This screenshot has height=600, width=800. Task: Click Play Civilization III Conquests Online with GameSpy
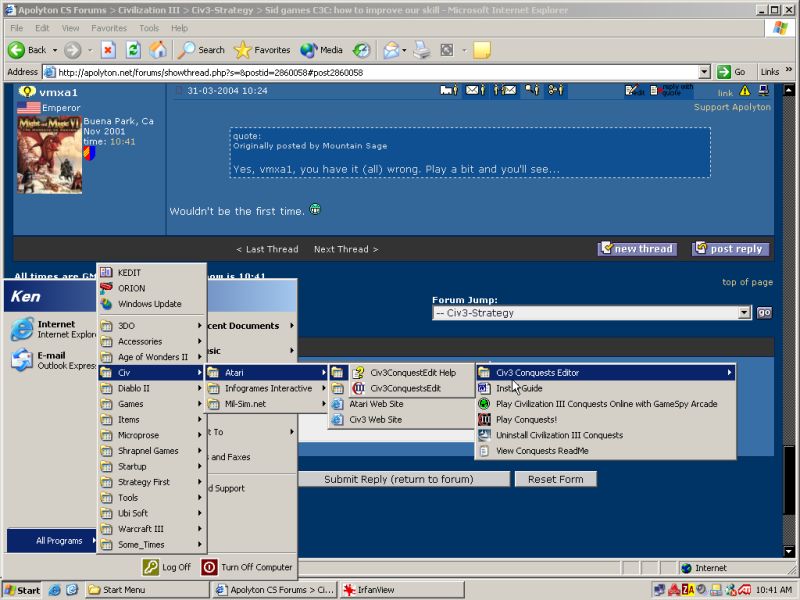coord(606,404)
